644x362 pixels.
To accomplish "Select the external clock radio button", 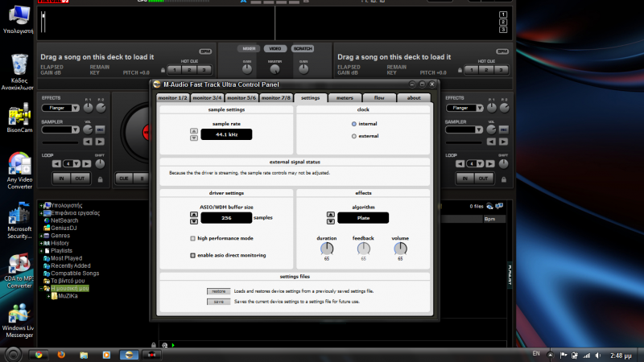I will (354, 136).
